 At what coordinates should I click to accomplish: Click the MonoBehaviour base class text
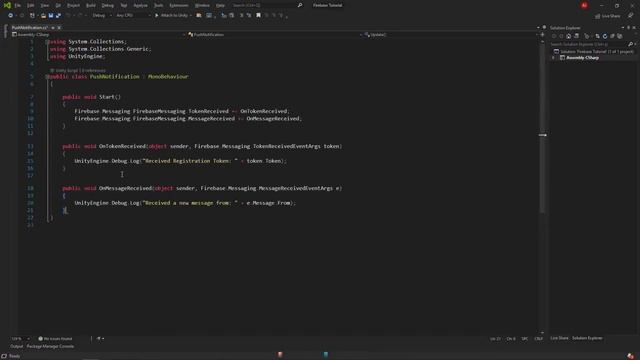168,77
